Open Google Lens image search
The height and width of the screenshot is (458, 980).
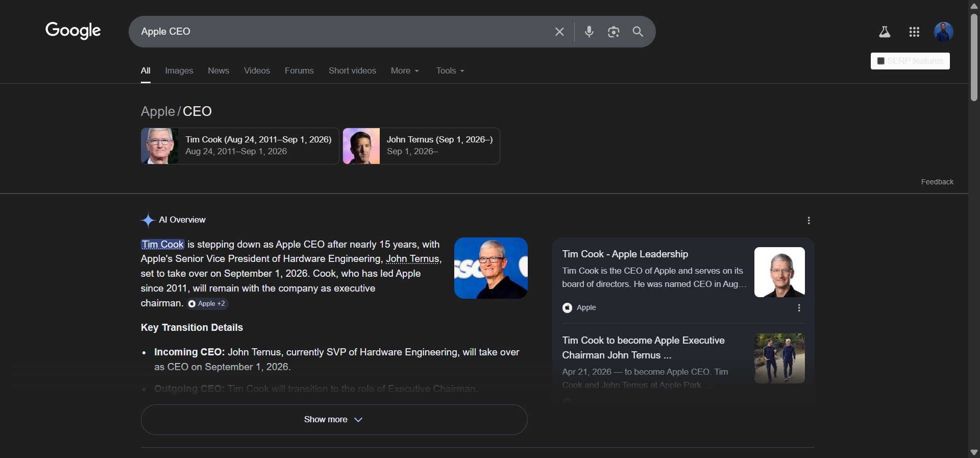[x=614, y=32]
